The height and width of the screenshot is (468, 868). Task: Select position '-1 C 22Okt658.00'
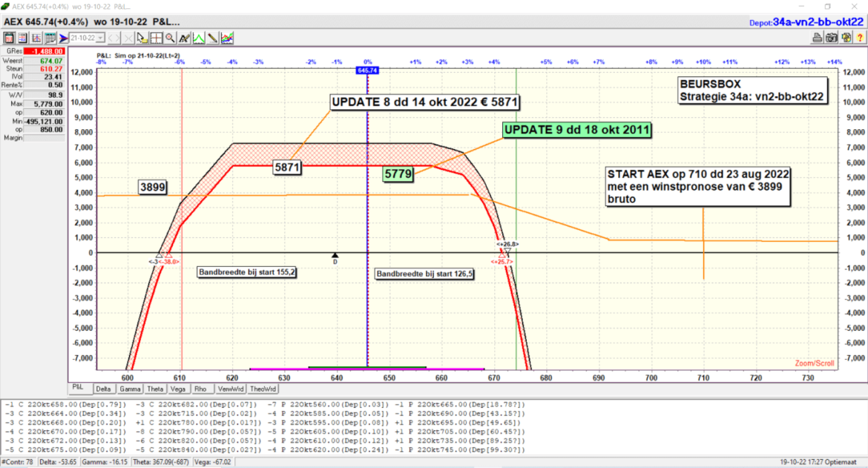click(x=65, y=405)
